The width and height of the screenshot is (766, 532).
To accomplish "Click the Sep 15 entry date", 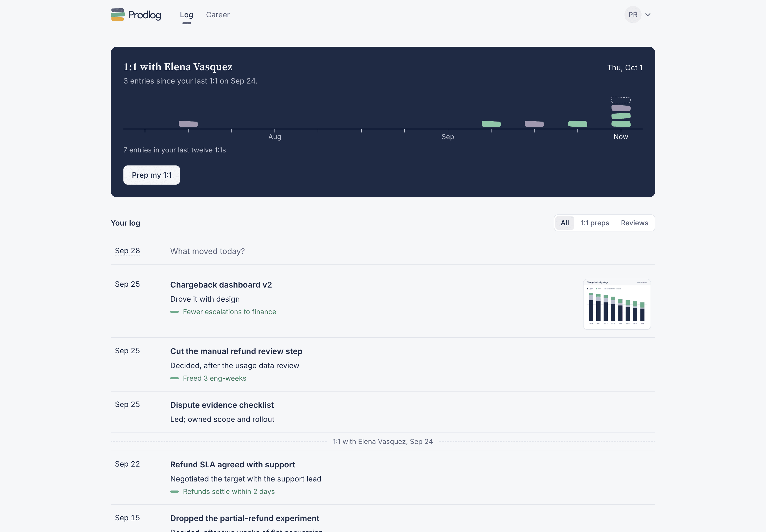I will 127,518.
